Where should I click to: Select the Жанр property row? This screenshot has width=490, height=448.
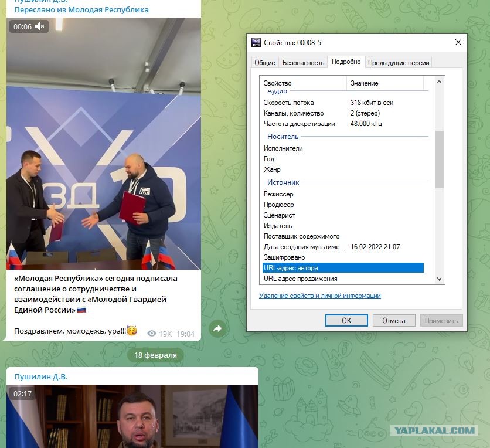tap(343, 169)
